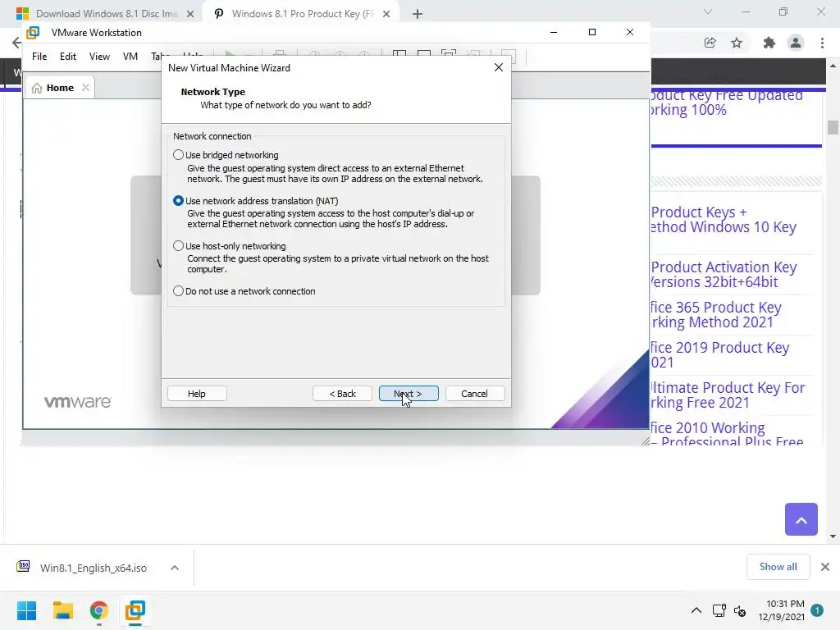Open Chrome three-dot menu
Image resolution: width=840 pixels, height=630 pixels.
(x=822, y=43)
